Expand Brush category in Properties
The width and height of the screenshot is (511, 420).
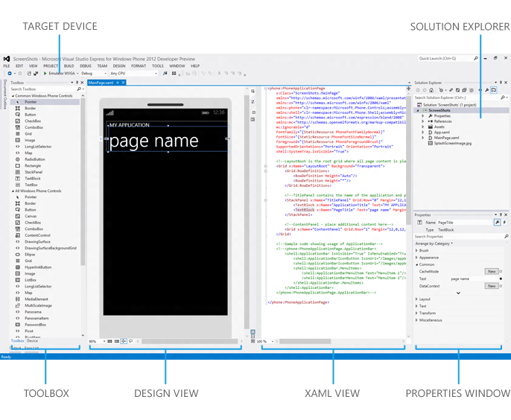(x=416, y=250)
